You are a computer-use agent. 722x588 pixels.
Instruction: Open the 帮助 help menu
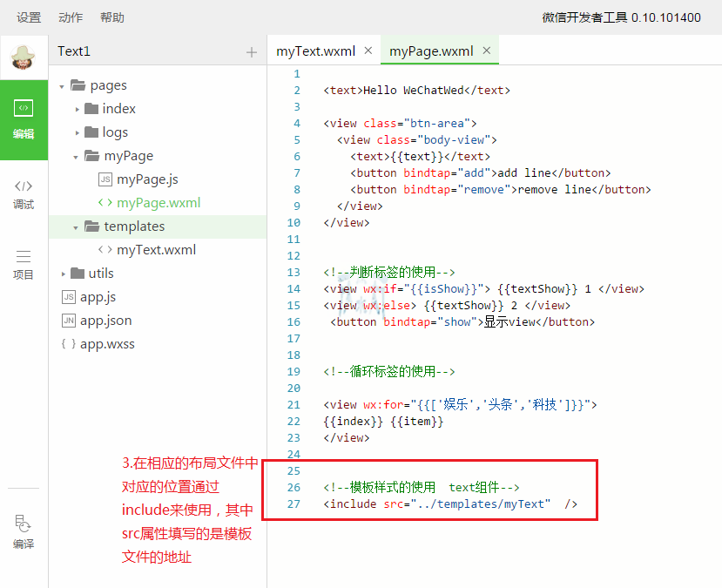[x=112, y=17]
